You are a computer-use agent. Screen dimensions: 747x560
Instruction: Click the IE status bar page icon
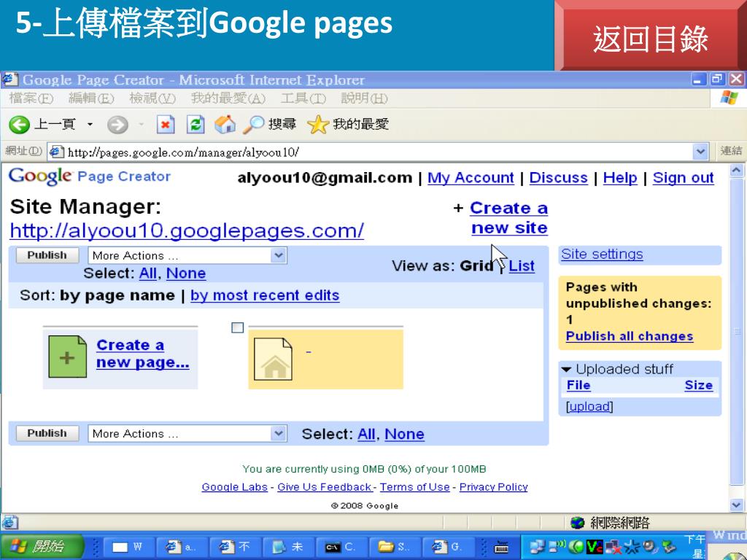point(10,522)
